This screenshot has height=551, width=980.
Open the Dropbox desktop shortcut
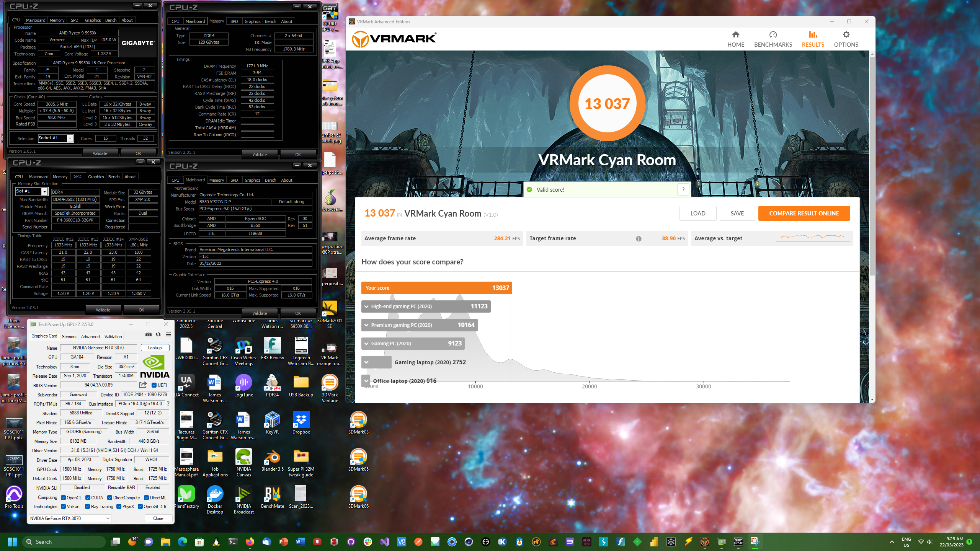click(x=301, y=423)
